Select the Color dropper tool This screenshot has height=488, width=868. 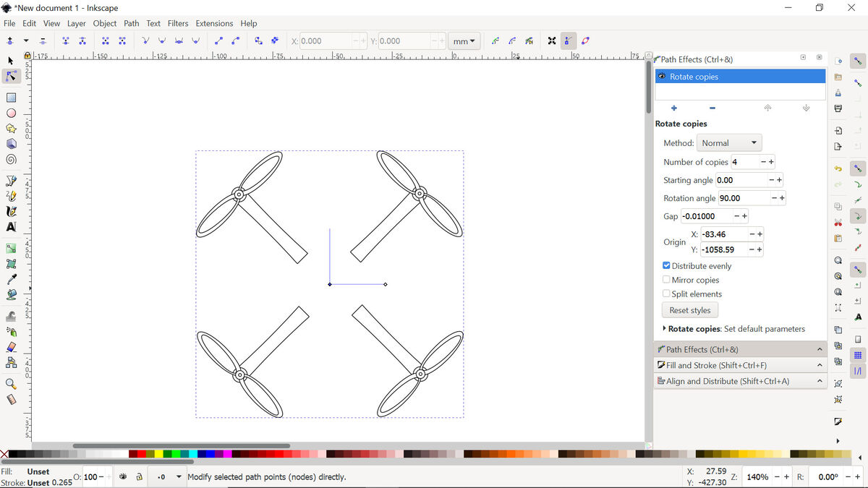(11, 279)
